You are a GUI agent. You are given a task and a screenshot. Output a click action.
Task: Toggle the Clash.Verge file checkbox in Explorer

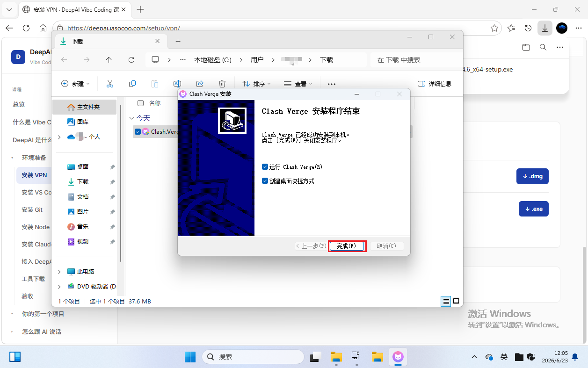[137, 131]
